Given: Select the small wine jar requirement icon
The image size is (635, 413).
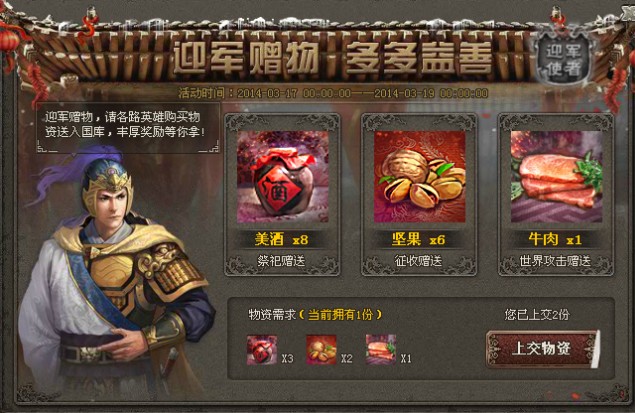Looking at the screenshot, I should point(262,350).
